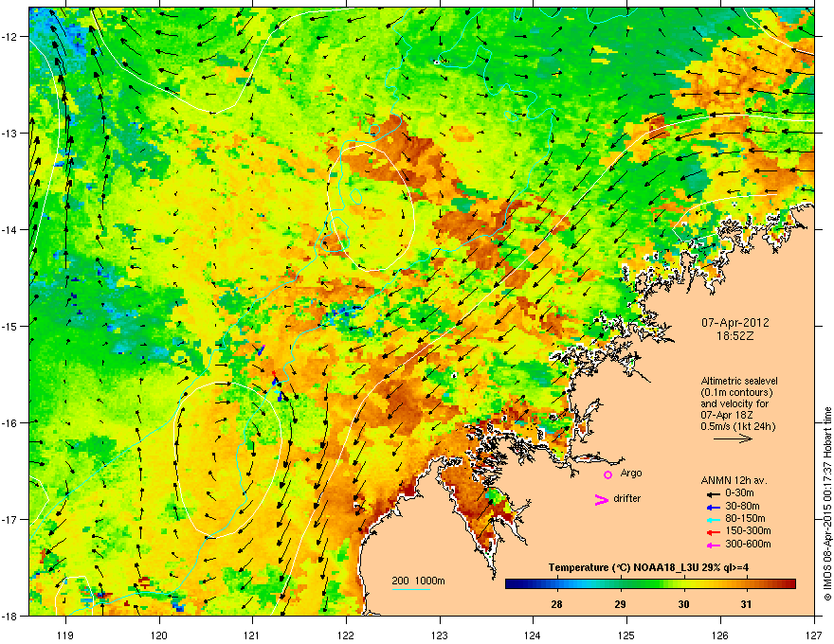The height and width of the screenshot is (644, 834).
Task: Click the '(0.1m contours)' legend text
Action: [x=736, y=393]
